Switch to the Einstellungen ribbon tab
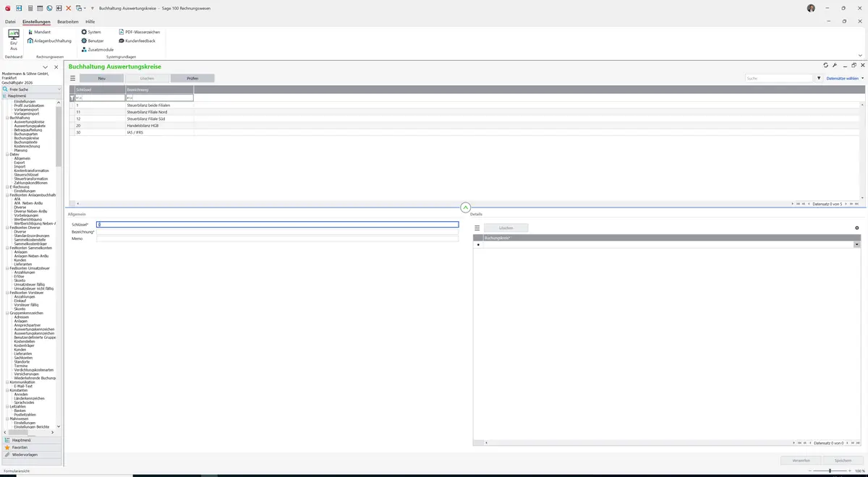 tap(36, 22)
